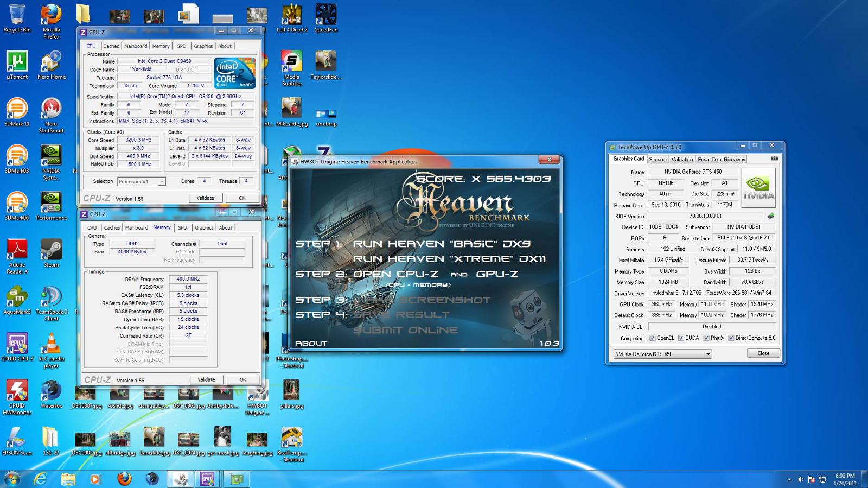868x488 pixels.
Task: Click the Intel Core 2 logo
Action: tap(234, 73)
